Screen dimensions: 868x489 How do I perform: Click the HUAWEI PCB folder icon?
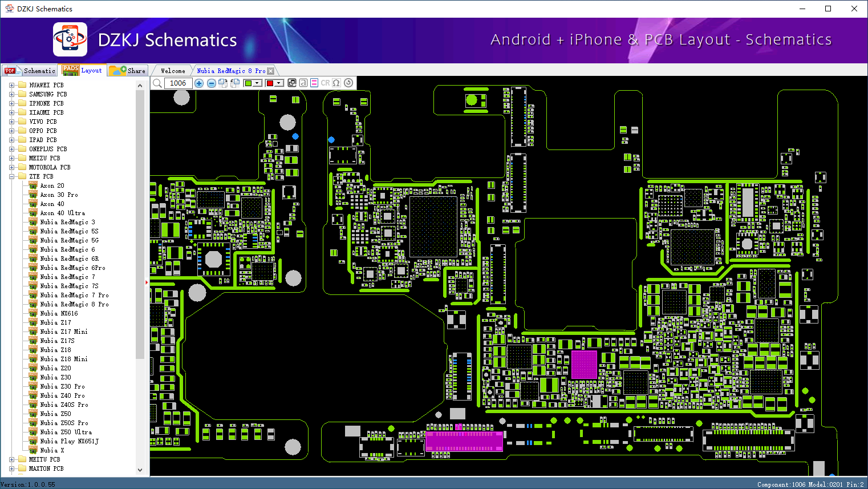(x=22, y=85)
